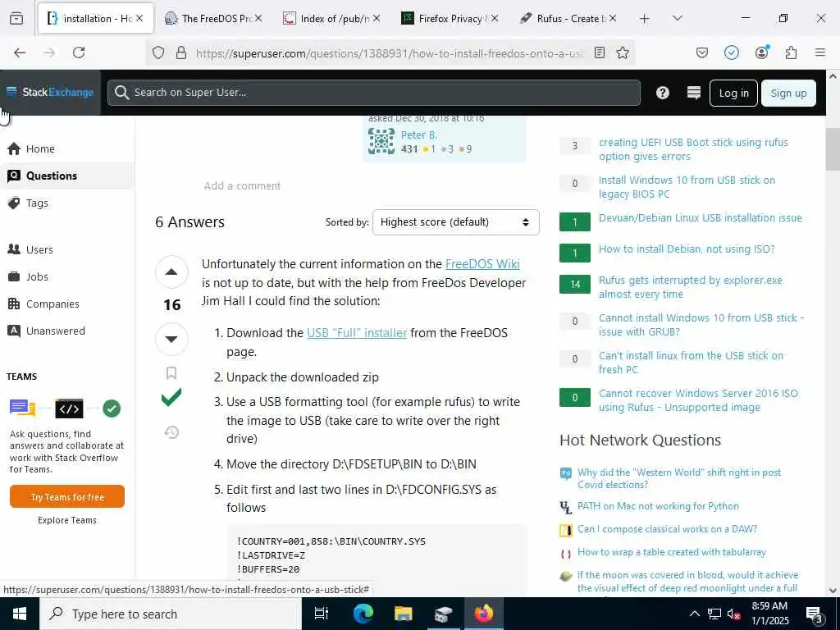Viewport: 840px width, 630px height.
Task: Click the page vertical scrollbar thumb
Action: 833,150
